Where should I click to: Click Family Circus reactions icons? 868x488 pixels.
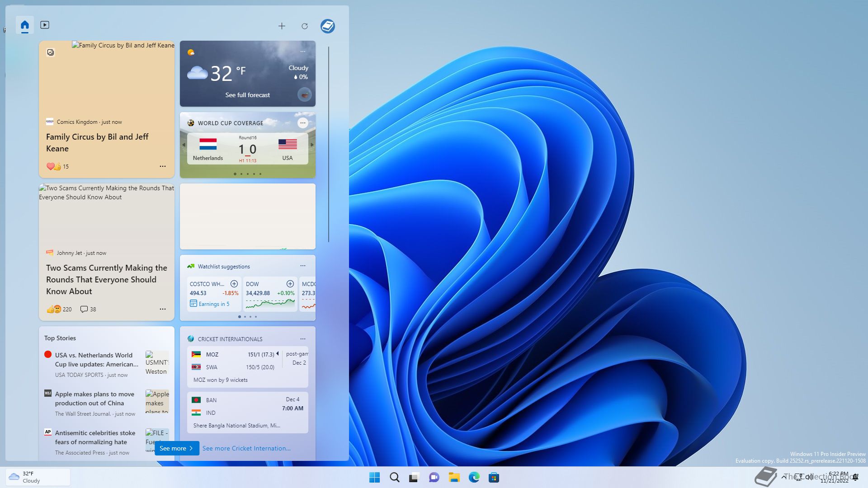click(x=54, y=166)
